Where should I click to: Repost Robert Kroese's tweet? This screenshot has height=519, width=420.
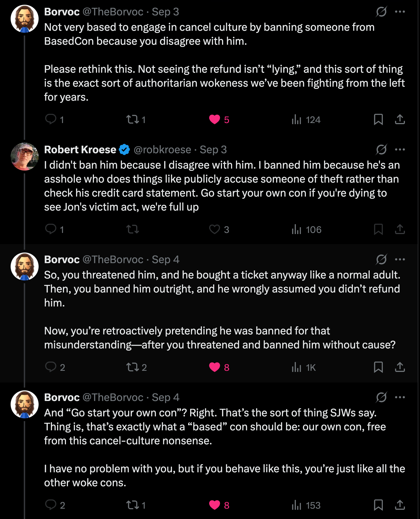133,229
